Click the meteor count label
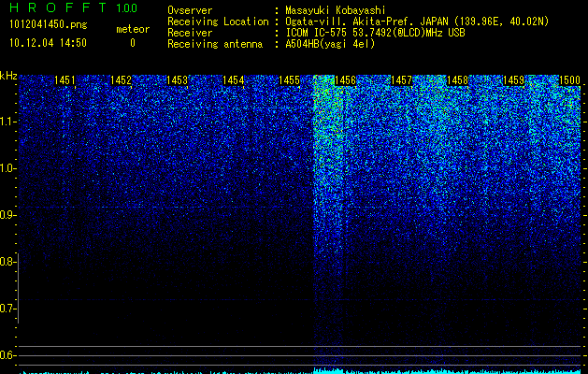Image resolution: width=588 pixels, height=374 pixels. click(133, 29)
